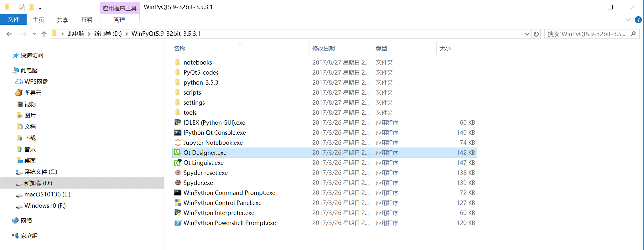Click the python-3.5.3 folder icon
The height and width of the screenshot is (250, 644).
(x=178, y=82)
